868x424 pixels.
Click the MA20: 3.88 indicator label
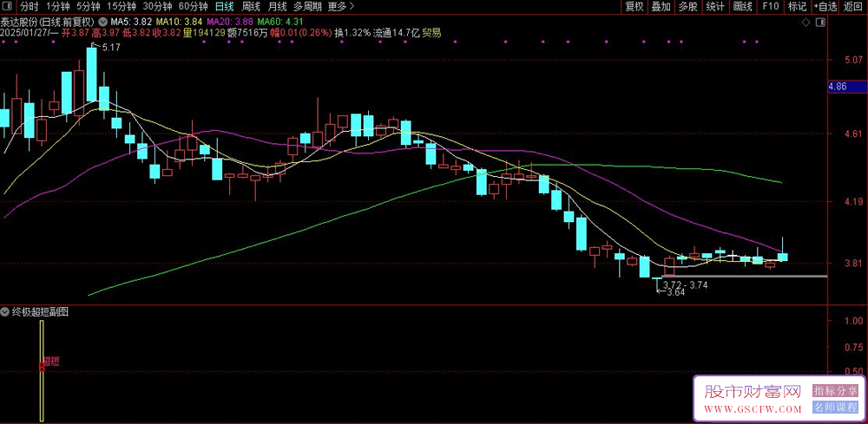230,23
